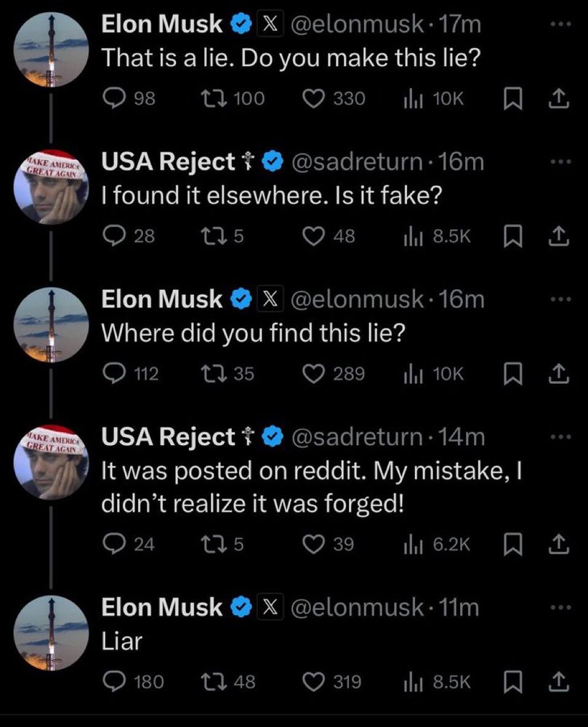
Task: Bookmark the "I found it elsewhere" tweet
Action: point(512,236)
